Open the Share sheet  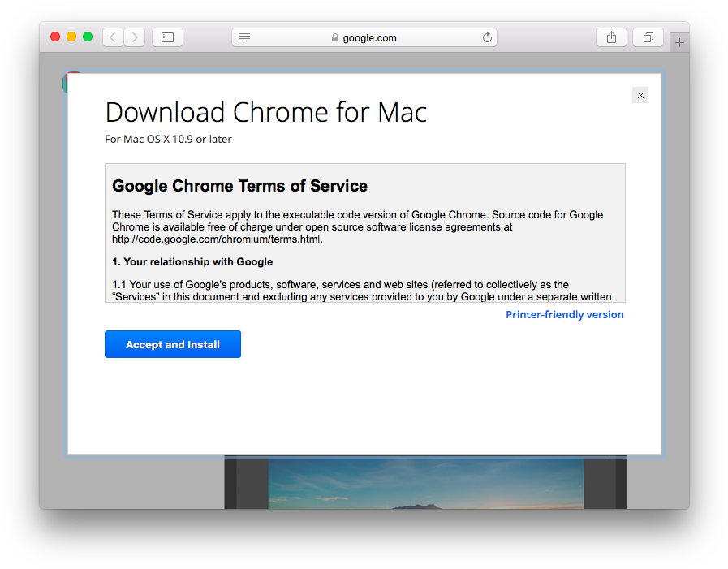point(611,37)
